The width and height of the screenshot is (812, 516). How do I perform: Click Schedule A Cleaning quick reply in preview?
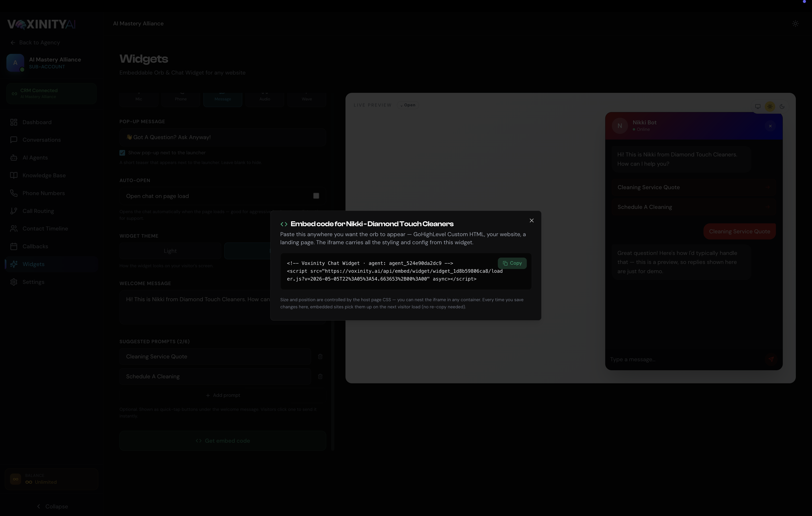click(694, 207)
